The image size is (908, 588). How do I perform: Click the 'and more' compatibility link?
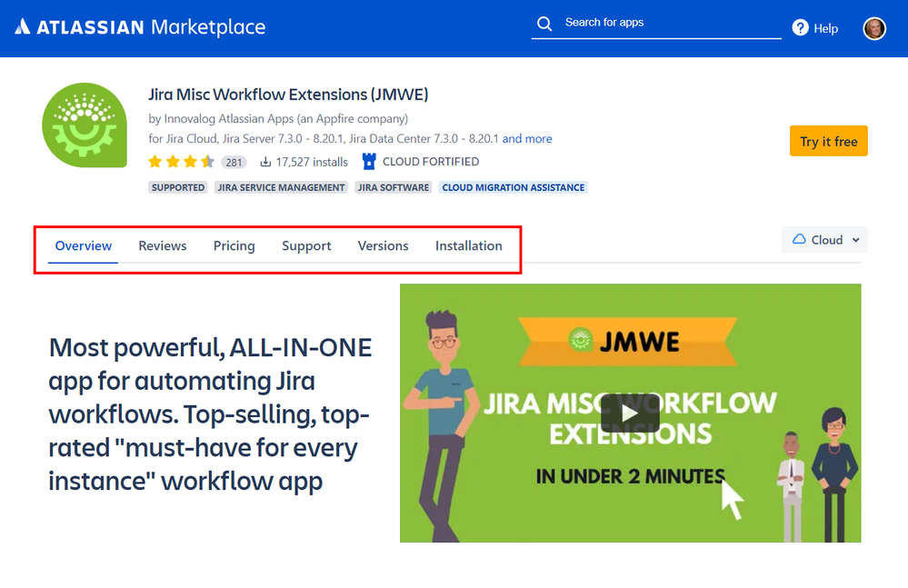(527, 139)
